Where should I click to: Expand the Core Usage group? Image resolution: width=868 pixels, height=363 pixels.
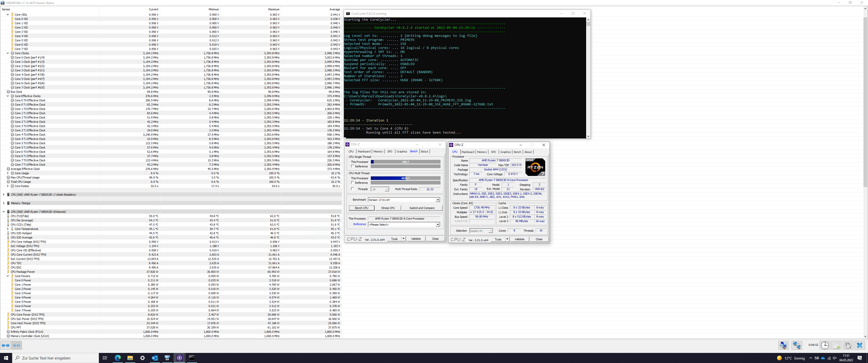8,173
